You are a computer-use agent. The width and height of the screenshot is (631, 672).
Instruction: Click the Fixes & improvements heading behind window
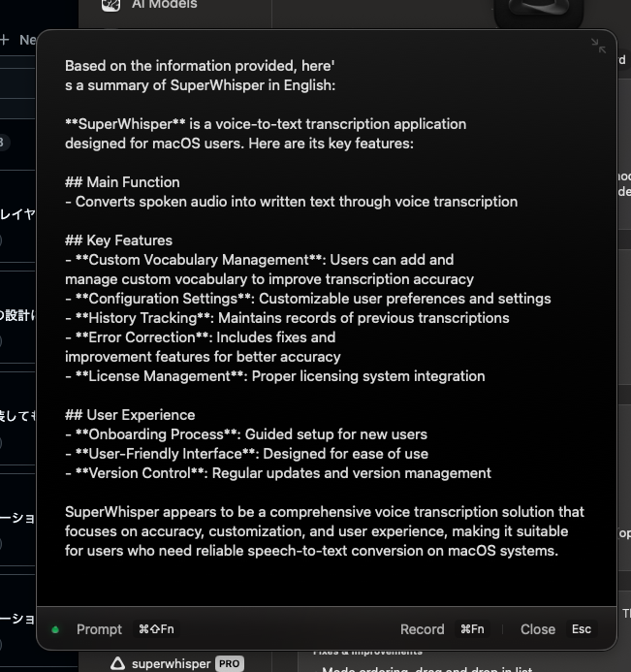point(367,653)
